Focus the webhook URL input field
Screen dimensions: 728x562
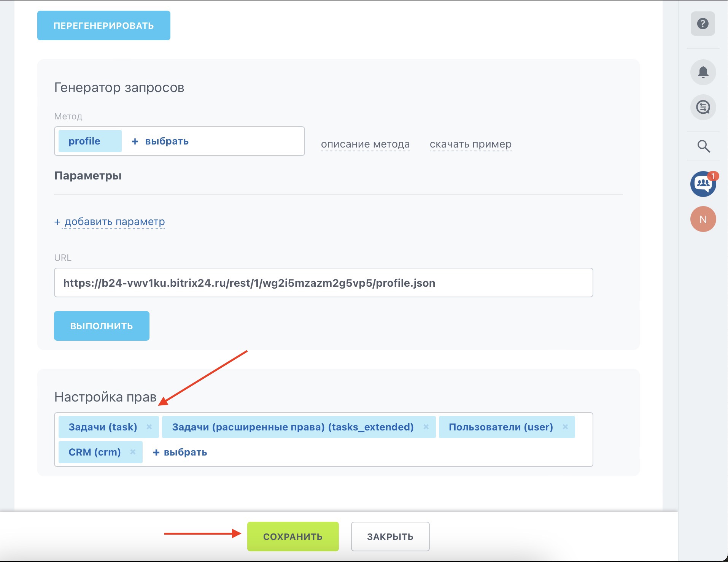(324, 283)
